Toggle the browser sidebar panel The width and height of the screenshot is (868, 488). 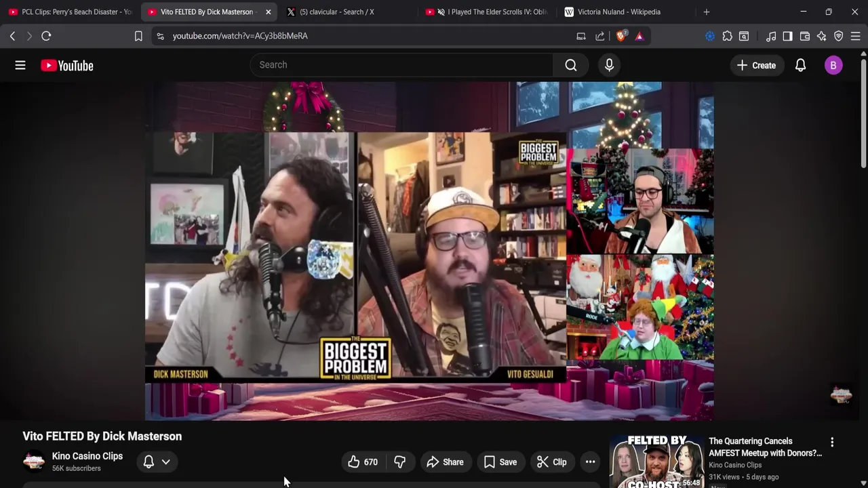[x=787, y=36]
